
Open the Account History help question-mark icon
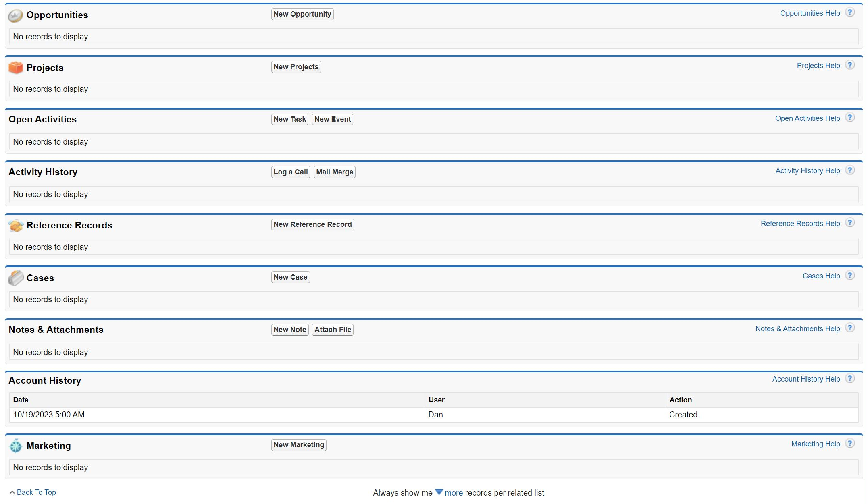[850, 379]
